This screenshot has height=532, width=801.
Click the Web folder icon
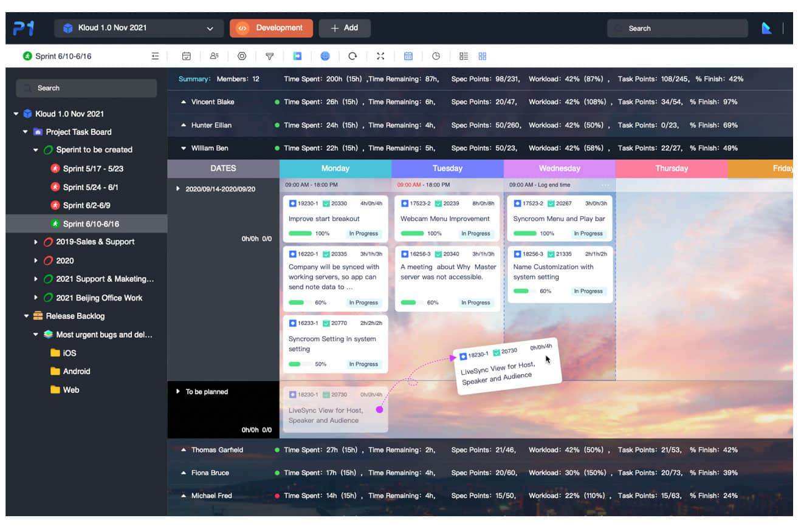[x=55, y=390]
